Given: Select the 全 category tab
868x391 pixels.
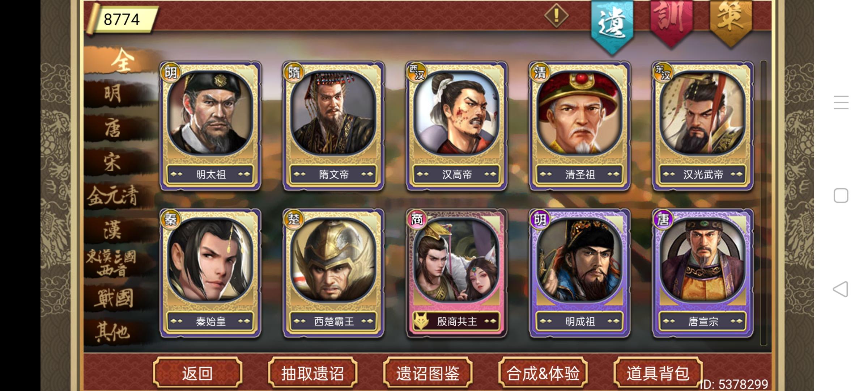Looking at the screenshot, I should 121,61.
